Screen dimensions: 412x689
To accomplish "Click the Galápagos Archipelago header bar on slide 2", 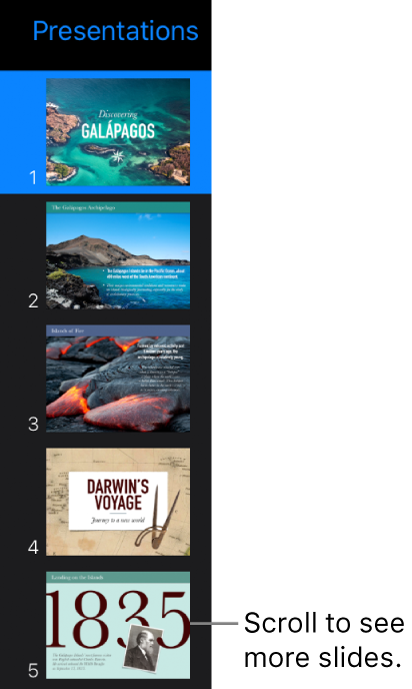I will tap(118, 207).
